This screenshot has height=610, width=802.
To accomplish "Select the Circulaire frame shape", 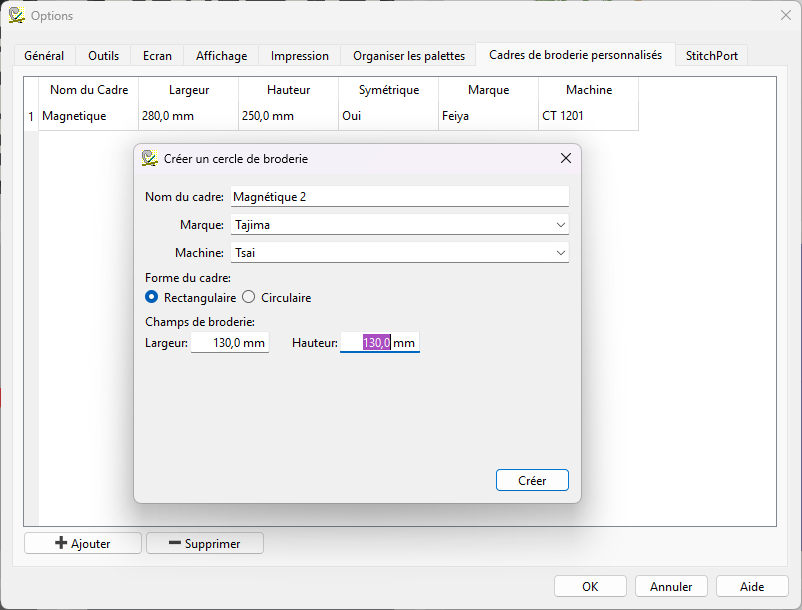I will click(x=249, y=297).
